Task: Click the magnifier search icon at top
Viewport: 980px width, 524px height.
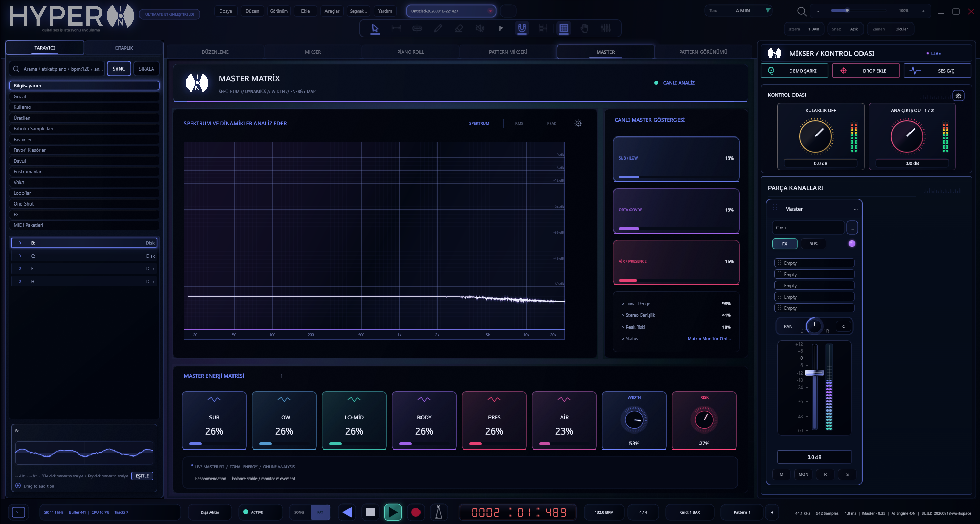Action: click(802, 11)
